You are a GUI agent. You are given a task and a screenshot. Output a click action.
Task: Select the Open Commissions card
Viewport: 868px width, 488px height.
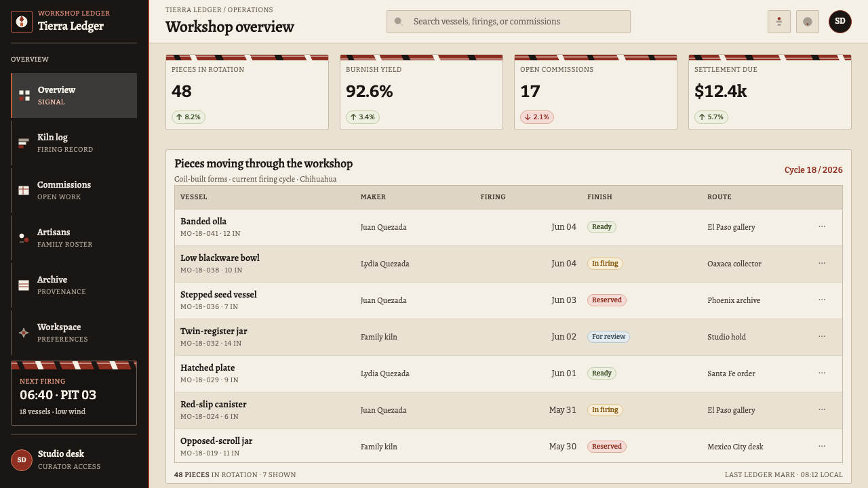tap(595, 92)
